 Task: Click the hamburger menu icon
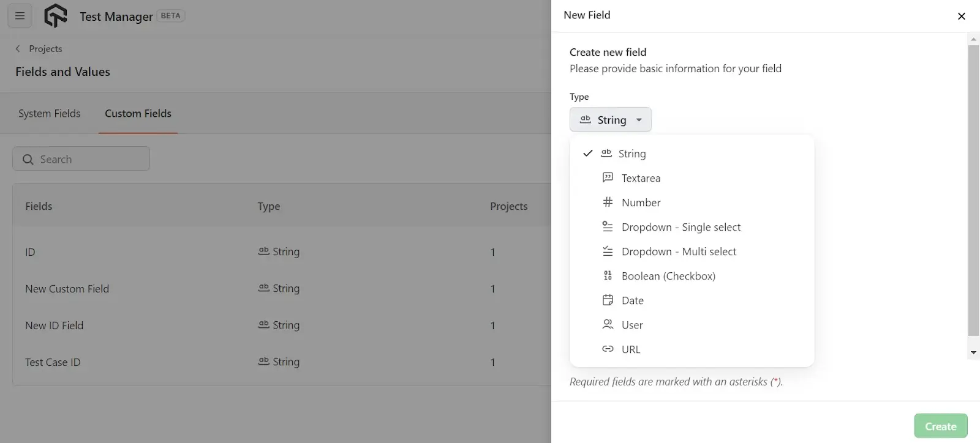pyautogui.click(x=20, y=16)
